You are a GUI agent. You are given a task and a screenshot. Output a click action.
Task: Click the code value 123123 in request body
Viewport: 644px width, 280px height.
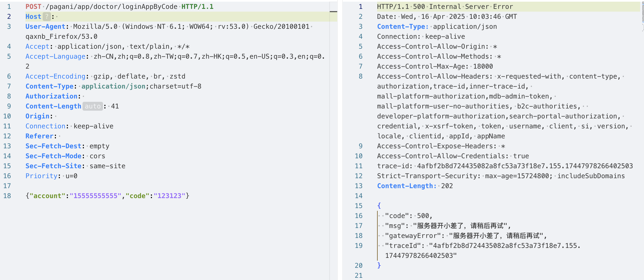[169, 196]
